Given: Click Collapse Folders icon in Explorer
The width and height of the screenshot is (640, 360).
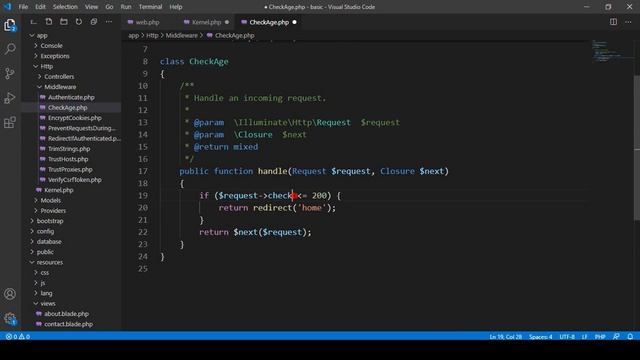Looking at the screenshot, I should pos(94,22).
